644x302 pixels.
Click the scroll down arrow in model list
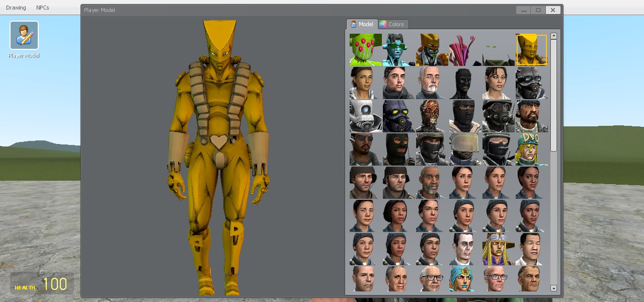pyautogui.click(x=553, y=288)
